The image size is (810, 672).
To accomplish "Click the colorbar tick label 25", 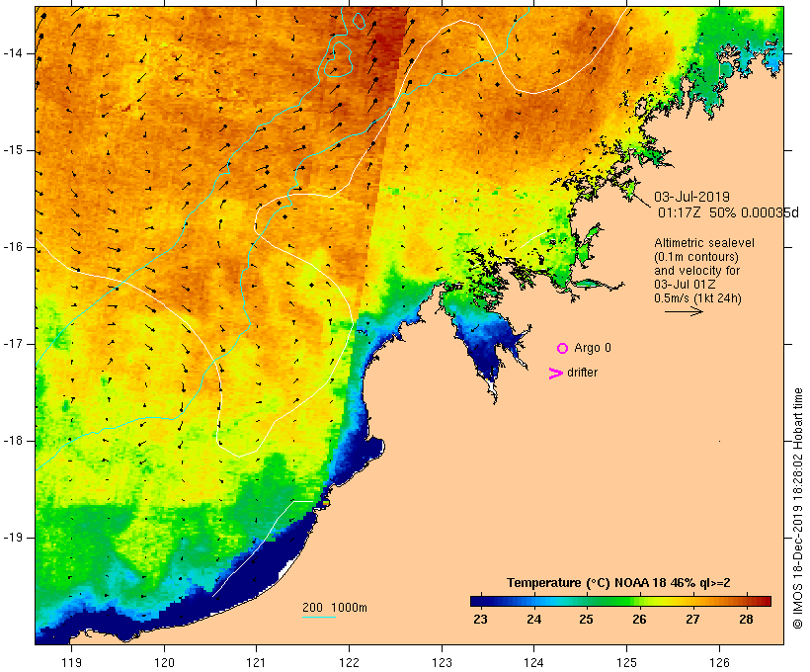I will tap(587, 619).
